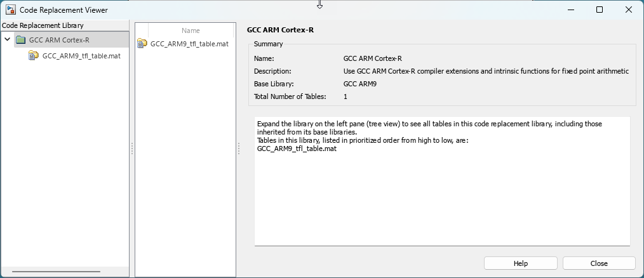Click the splitter between Name list and summary
Screen dimensions: 644x278
point(239,149)
